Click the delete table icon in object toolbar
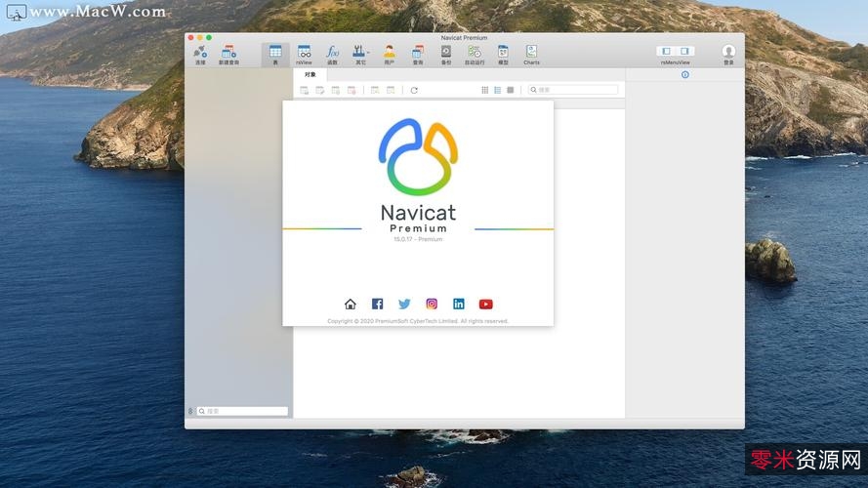The width and height of the screenshot is (868, 488). click(351, 90)
